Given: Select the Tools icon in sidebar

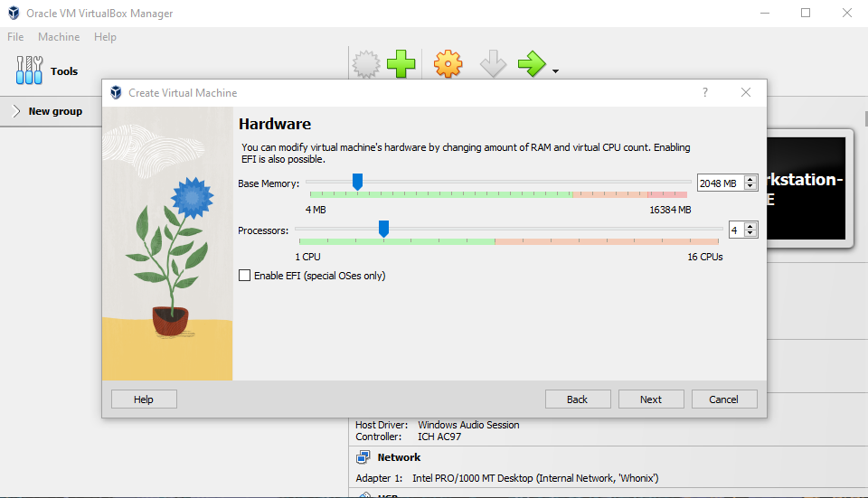Looking at the screenshot, I should (29, 70).
